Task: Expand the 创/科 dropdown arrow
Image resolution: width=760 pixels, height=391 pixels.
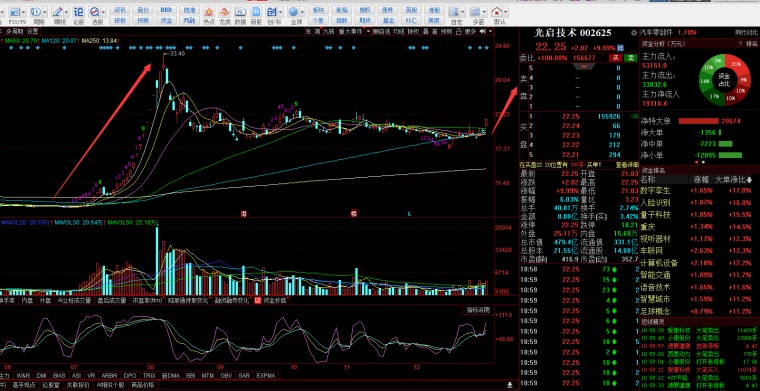Action: click(x=281, y=12)
